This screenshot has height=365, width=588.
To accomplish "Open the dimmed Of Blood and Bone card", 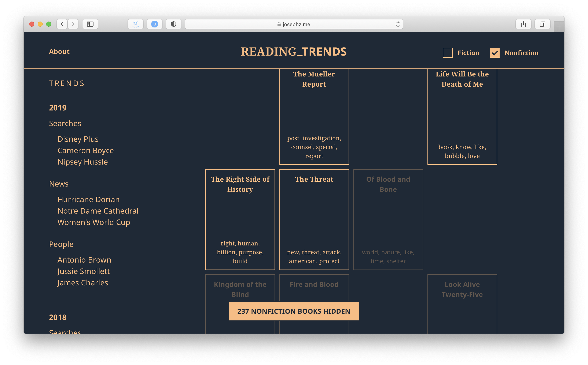I will click(388, 220).
